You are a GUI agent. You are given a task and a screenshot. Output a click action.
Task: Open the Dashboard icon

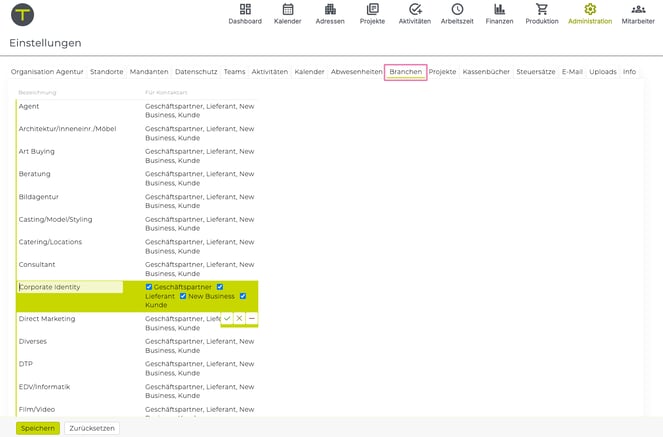pos(245,9)
